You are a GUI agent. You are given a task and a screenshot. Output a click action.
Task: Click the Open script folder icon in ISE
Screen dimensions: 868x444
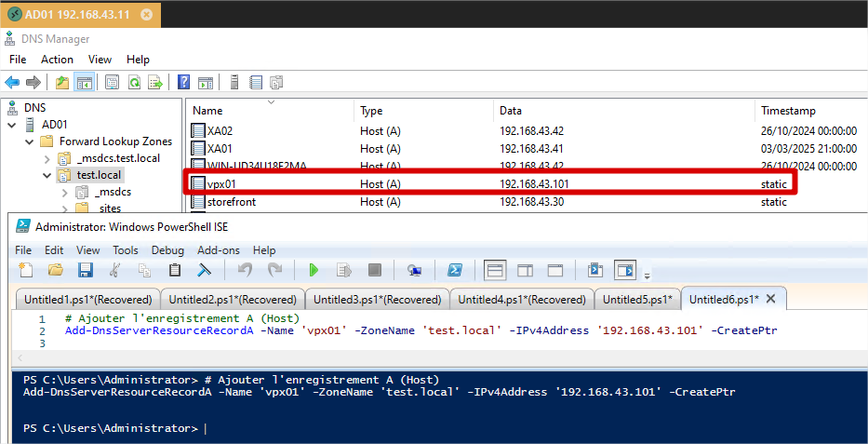[56, 270]
